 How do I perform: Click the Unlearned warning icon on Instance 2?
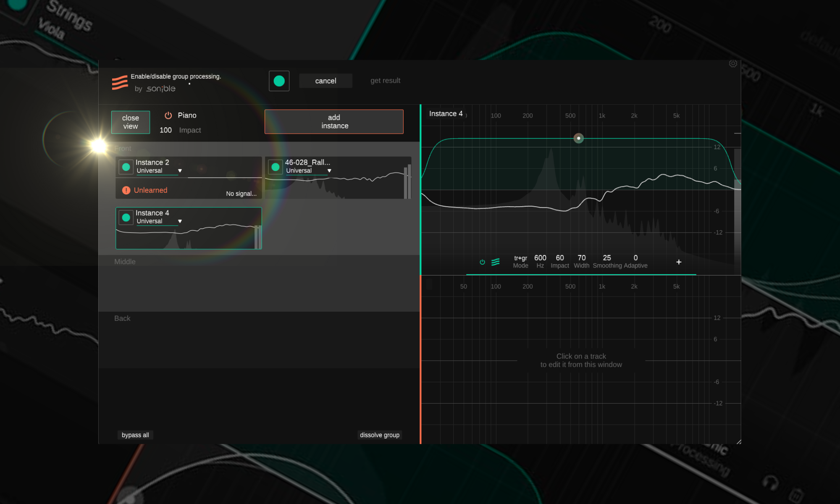click(x=126, y=190)
